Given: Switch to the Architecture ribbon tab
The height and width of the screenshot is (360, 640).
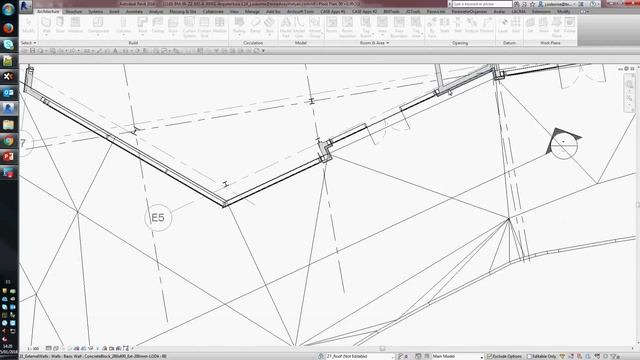Looking at the screenshot, I should pyautogui.click(x=48, y=11).
